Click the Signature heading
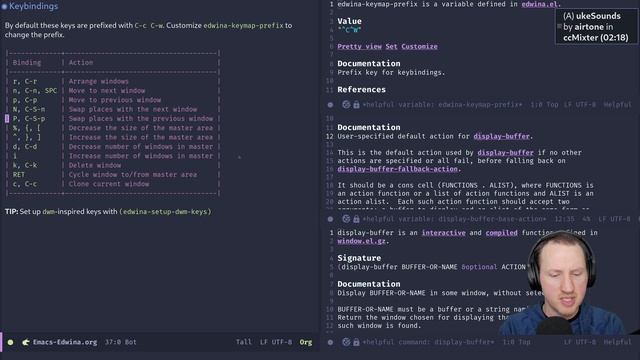Image resolution: width=640 pixels, height=360 pixels. 359,258
